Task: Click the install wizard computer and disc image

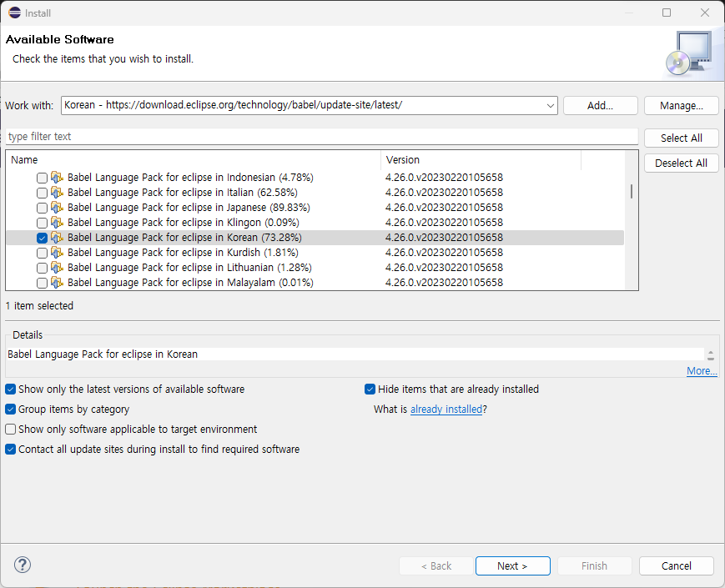Action: pos(689,53)
